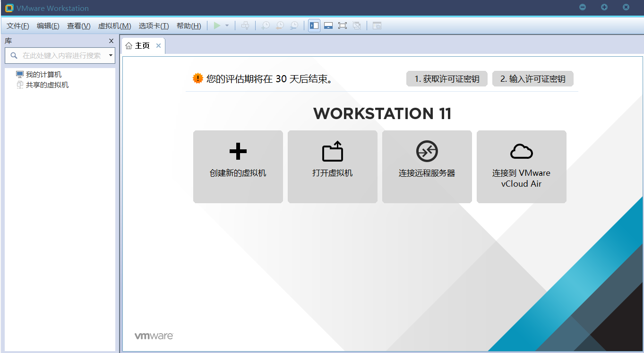
Task: Expand the library search filter dropdown
Action: (x=111, y=55)
